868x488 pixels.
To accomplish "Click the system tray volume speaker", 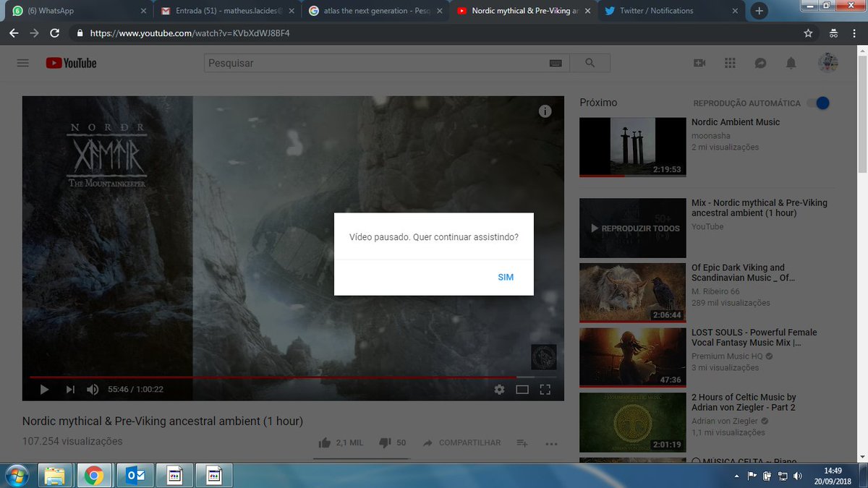I will (798, 476).
